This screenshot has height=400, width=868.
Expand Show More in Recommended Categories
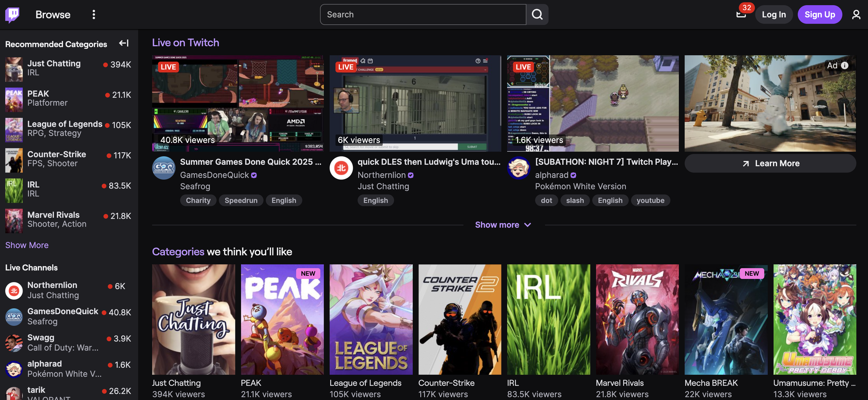27,245
